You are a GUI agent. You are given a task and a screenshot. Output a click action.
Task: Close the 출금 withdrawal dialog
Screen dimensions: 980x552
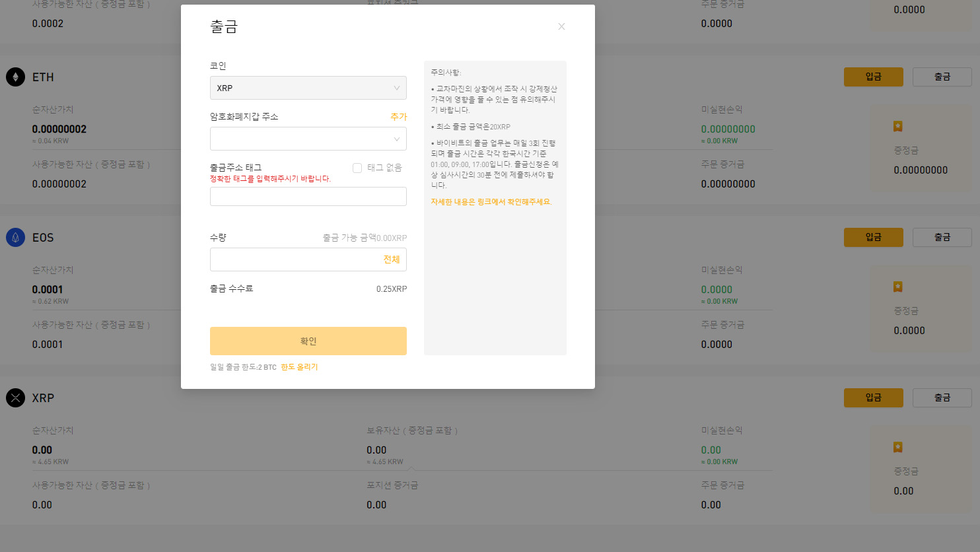(x=561, y=26)
